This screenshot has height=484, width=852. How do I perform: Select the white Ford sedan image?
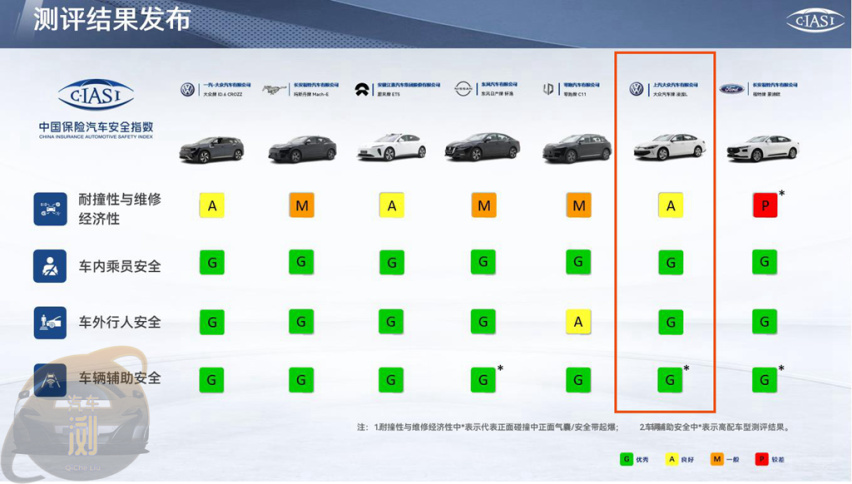coord(763,148)
